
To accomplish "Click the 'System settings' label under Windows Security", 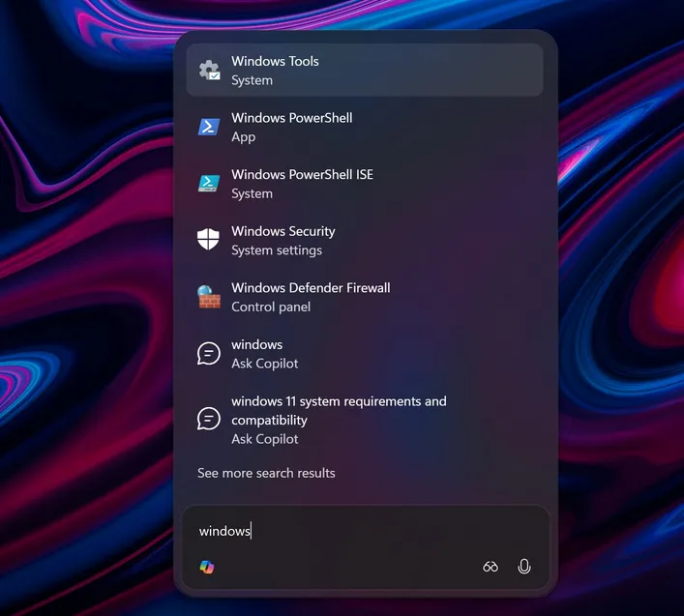I will coord(277,250).
